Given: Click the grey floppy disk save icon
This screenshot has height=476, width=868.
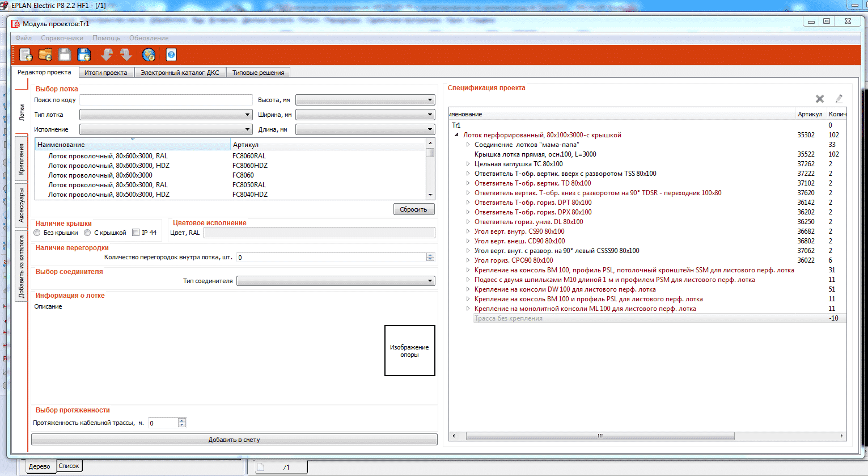Looking at the screenshot, I should [x=65, y=54].
